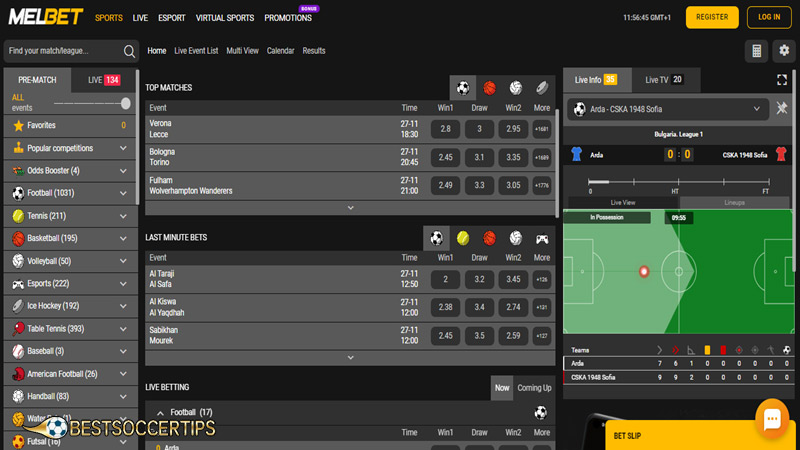Viewport: 800px width, 450px height.
Task: Switch to the PRE-MATCH tab
Action: point(37,80)
